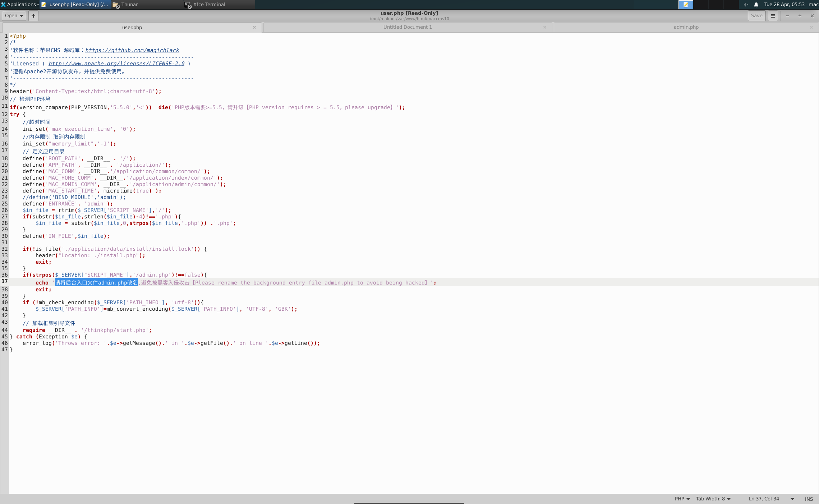This screenshot has width=819, height=504.
Task: Open the file chooser with Open button
Action: tap(11, 16)
